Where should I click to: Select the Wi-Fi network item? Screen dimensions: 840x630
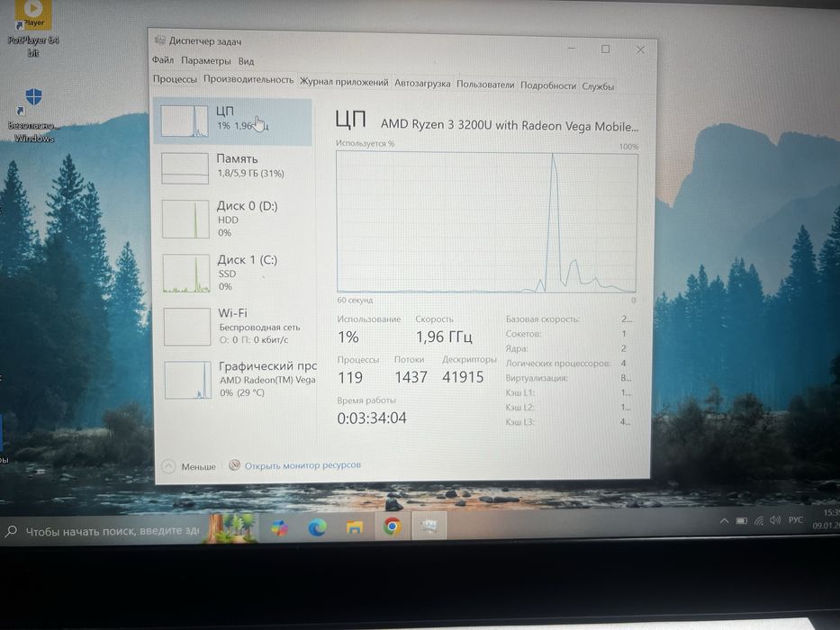click(238, 326)
